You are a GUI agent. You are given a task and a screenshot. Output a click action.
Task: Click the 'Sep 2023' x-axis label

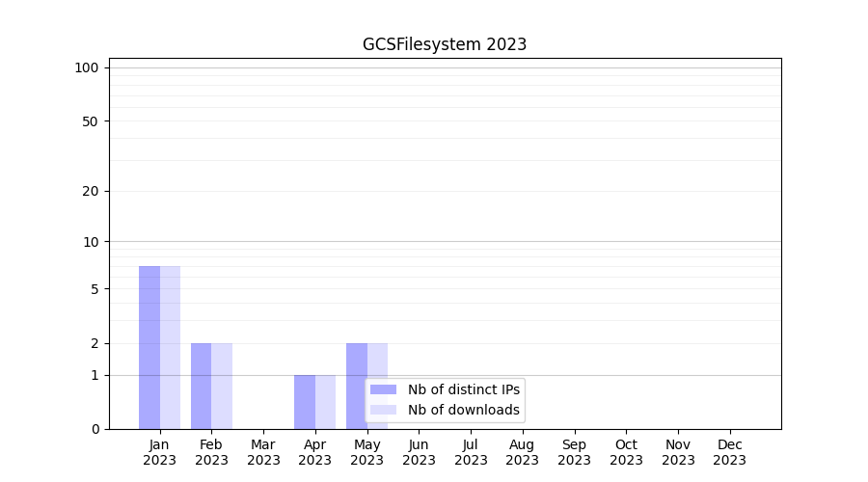(574, 452)
